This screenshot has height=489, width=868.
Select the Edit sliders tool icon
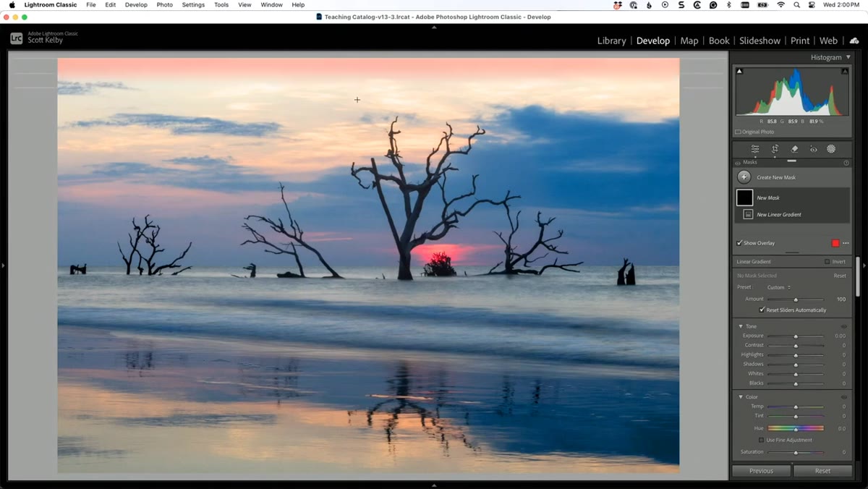pyautogui.click(x=755, y=149)
